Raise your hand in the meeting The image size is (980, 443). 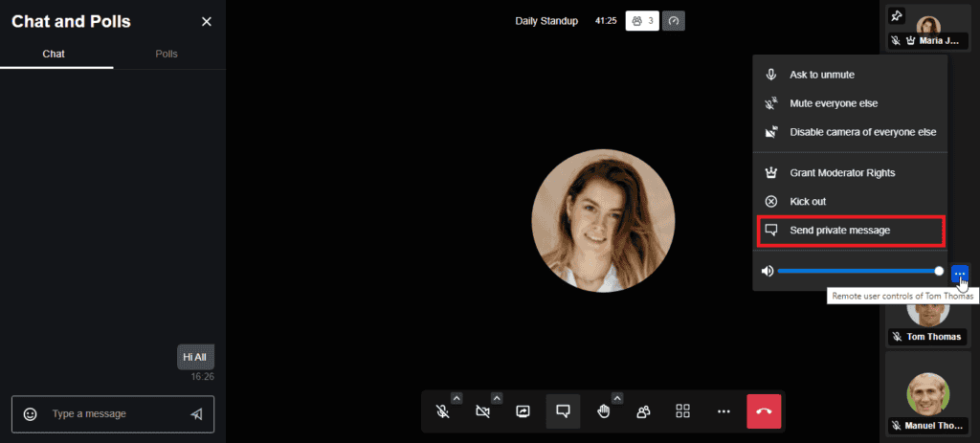pyautogui.click(x=603, y=411)
